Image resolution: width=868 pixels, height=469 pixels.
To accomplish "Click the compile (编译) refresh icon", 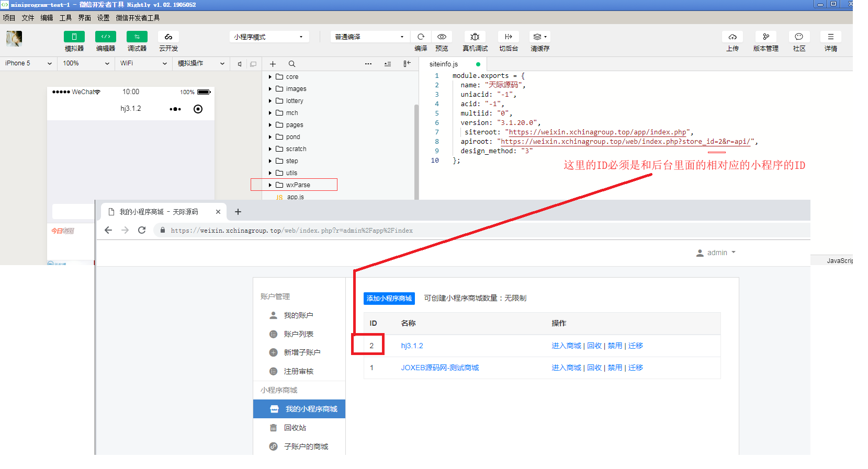I will point(421,37).
